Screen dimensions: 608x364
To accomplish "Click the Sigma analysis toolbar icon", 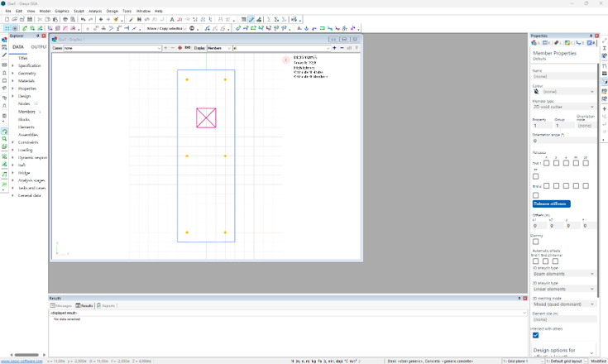I will coord(269,19).
